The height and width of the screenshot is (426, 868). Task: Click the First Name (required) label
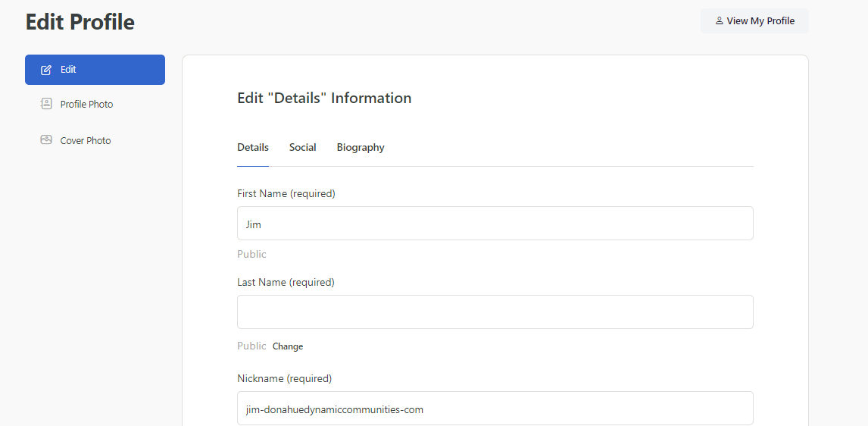point(286,194)
